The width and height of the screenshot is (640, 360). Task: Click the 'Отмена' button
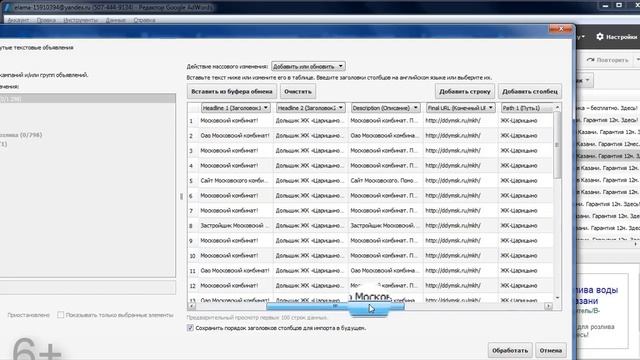pos(551,350)
